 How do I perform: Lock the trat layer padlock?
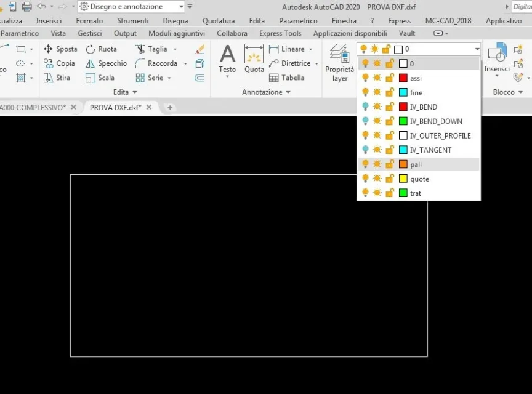click(x=390, y=193)
